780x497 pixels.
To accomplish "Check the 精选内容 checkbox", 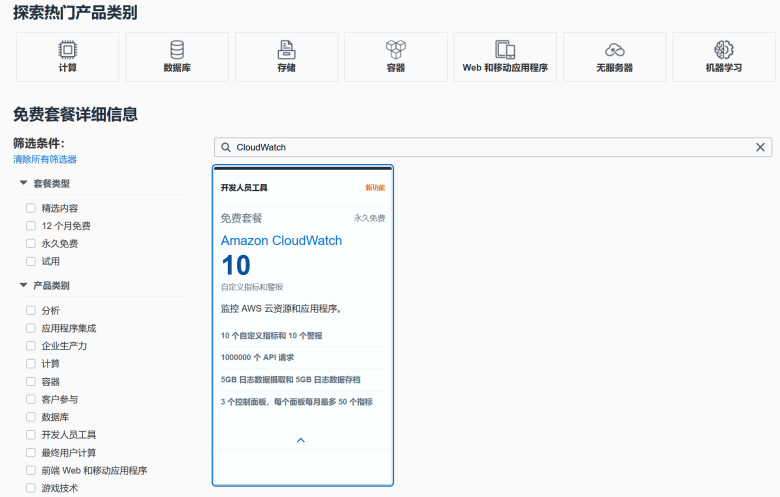I will pos(31,208).
